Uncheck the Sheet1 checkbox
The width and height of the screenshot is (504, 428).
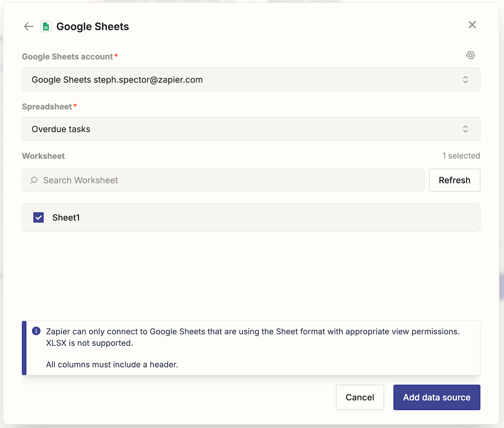[x=39, y=217]
